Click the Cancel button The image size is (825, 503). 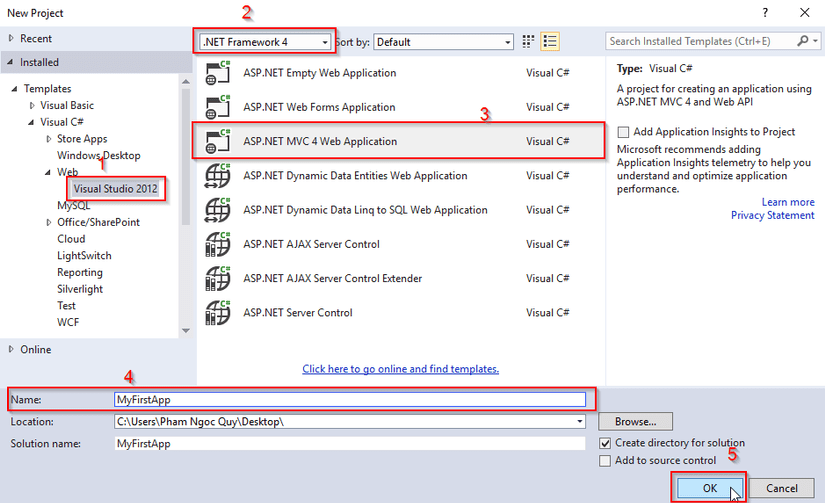tap(781, 488)
